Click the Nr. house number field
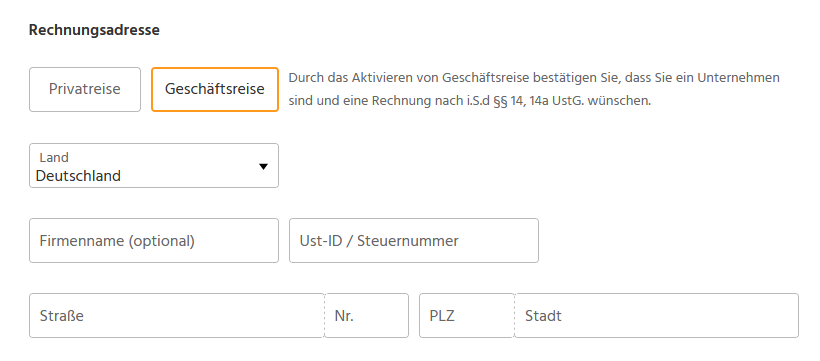This screenshot has height=361, width=820. coord(367,315)
